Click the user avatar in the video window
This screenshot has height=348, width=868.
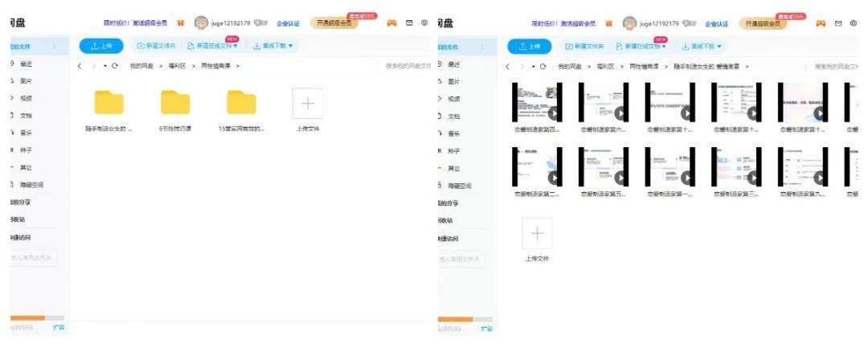point(629,24)
